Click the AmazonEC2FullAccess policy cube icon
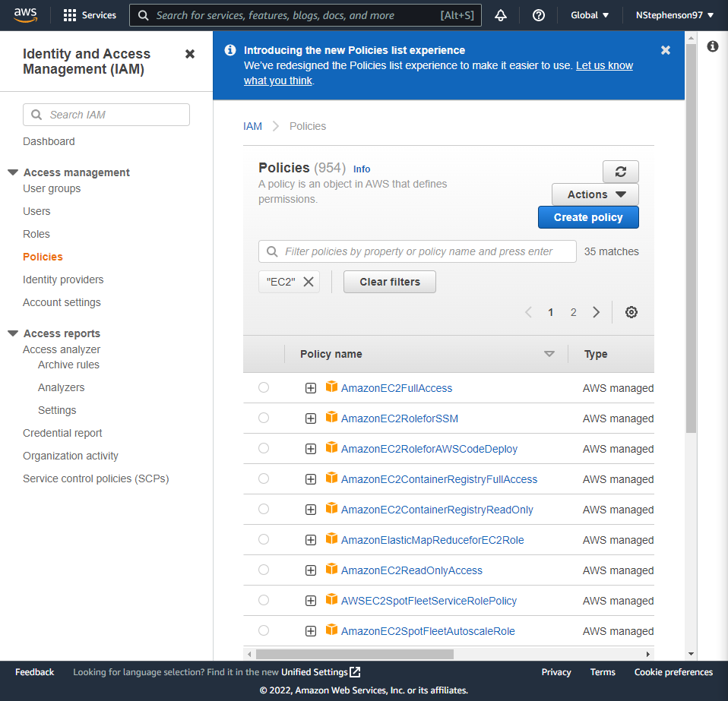728x701 pixels. click(331, 387)
